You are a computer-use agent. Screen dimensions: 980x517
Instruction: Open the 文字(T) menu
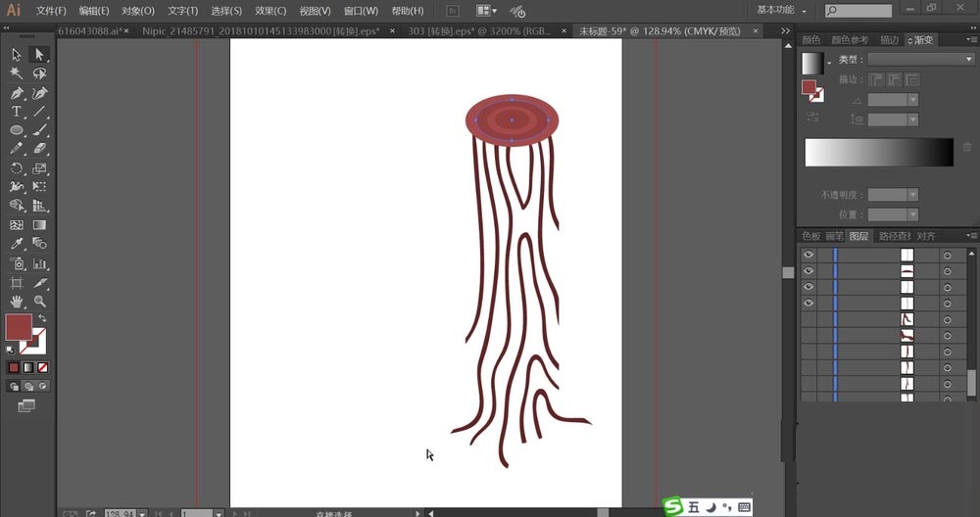coord(182,11)
